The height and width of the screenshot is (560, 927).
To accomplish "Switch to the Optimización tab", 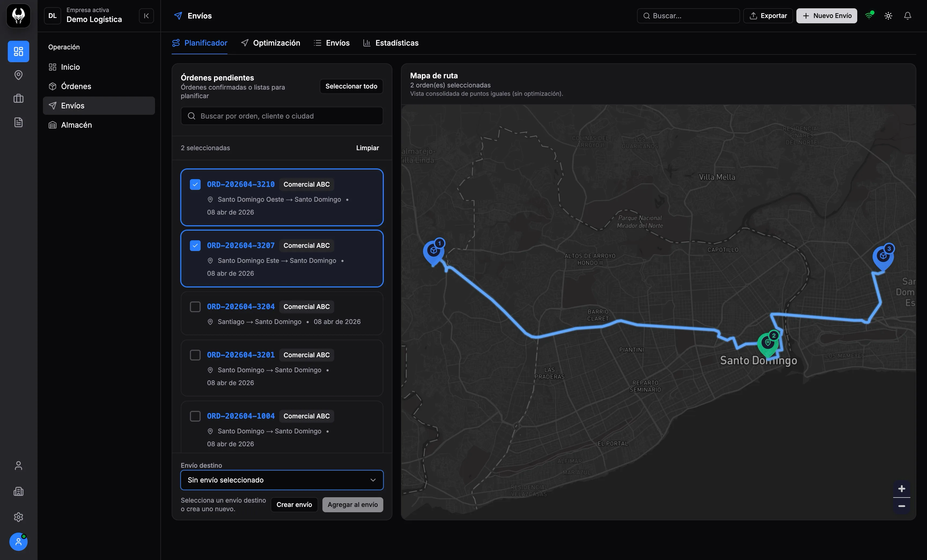I will (x=270, y=43).
